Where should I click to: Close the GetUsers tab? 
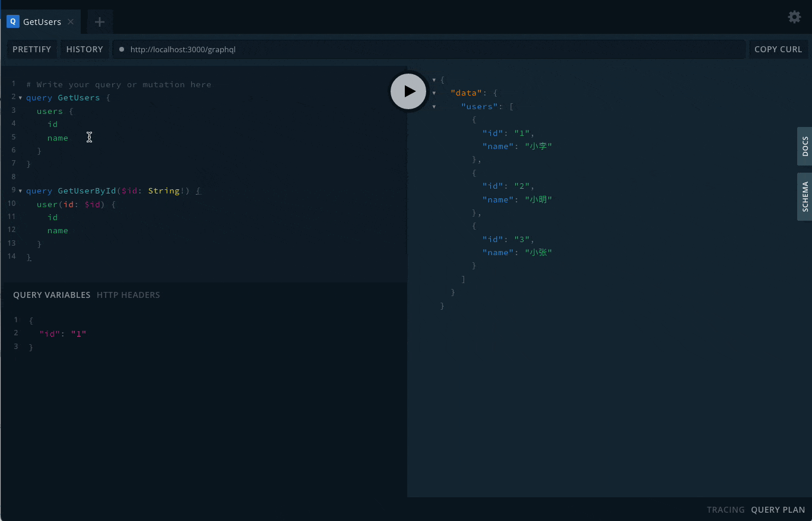(71, 22)
